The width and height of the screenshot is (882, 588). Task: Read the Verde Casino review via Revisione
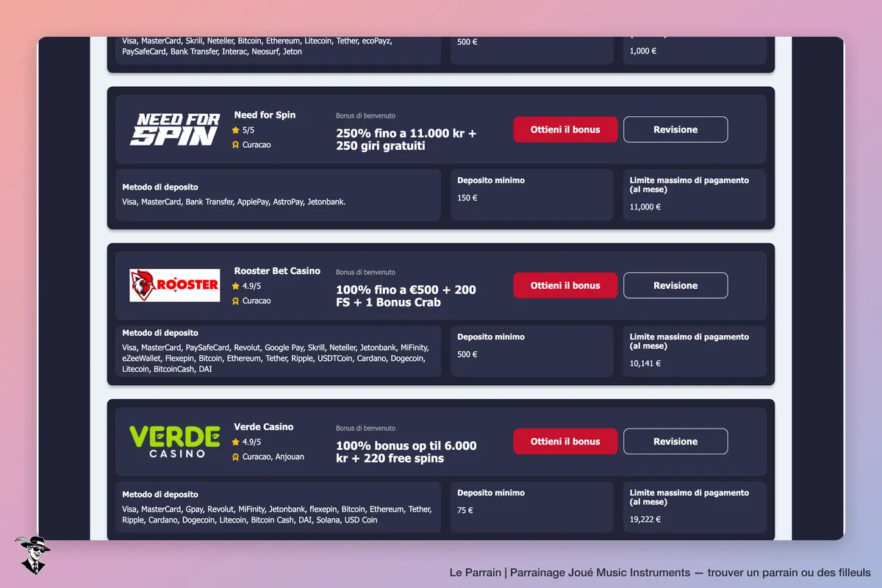675,442
